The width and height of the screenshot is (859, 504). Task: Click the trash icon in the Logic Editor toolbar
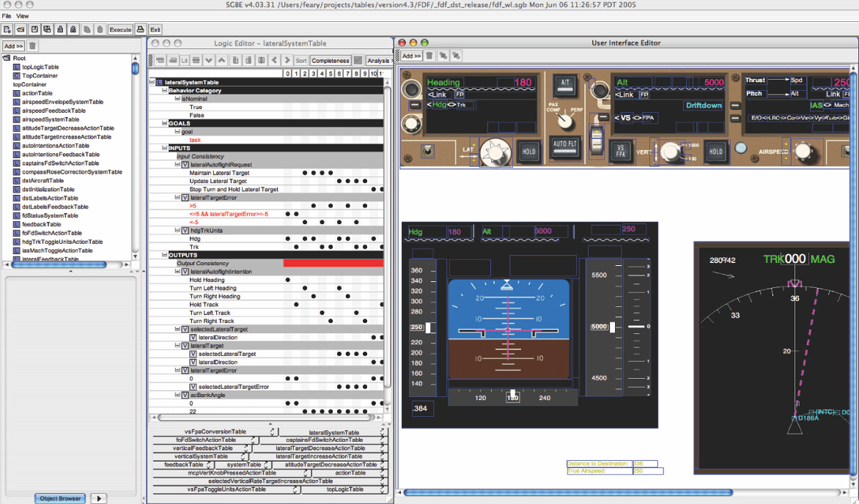[235, 60]
